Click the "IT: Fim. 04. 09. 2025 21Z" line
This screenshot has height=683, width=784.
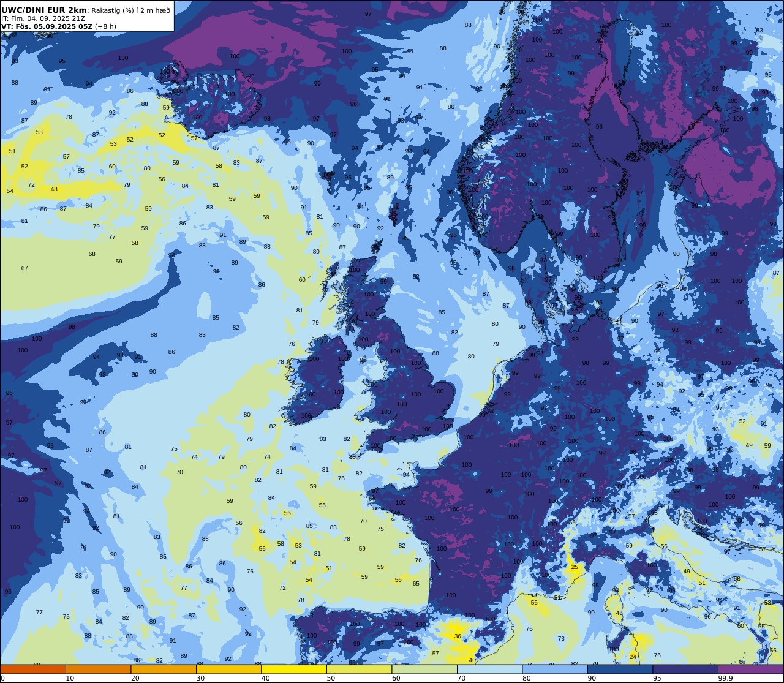pyautogui.click(x=43, y=18)
